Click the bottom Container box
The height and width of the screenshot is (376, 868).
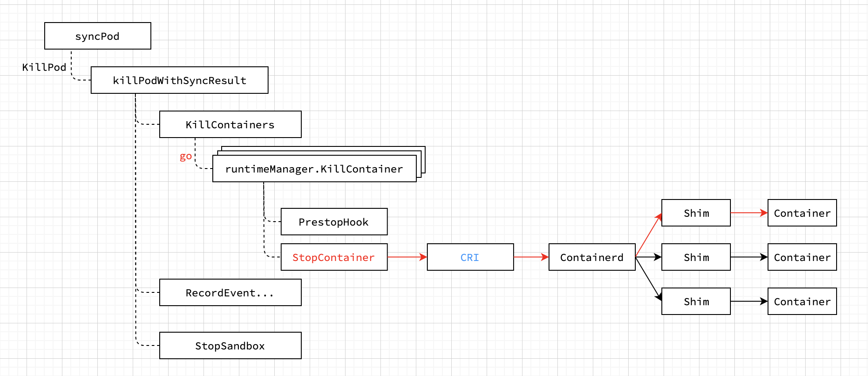802,301
